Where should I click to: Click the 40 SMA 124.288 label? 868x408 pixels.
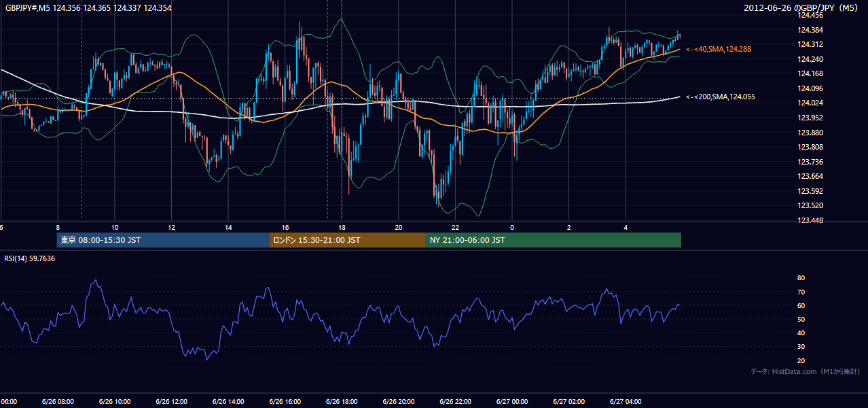719,49
